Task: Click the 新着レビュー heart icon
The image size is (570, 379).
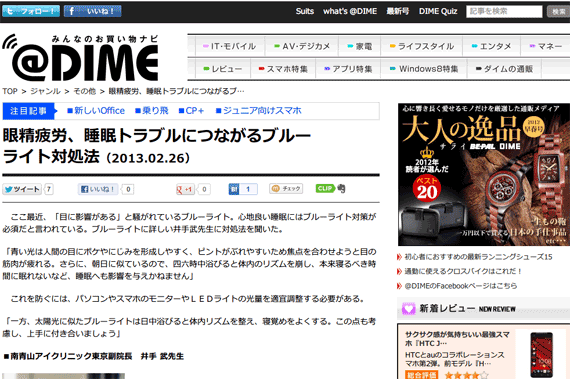Action: click(x=408, y=309)
